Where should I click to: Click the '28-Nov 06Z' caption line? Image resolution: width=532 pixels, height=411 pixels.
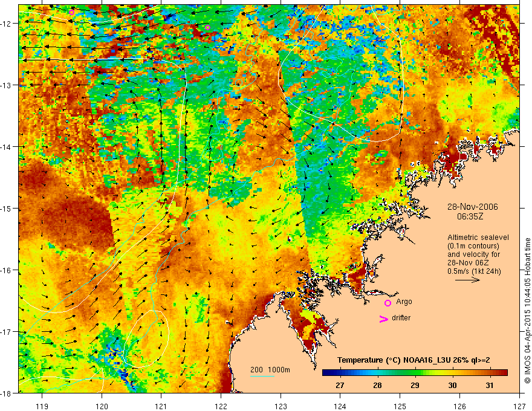tap(470, 263)
